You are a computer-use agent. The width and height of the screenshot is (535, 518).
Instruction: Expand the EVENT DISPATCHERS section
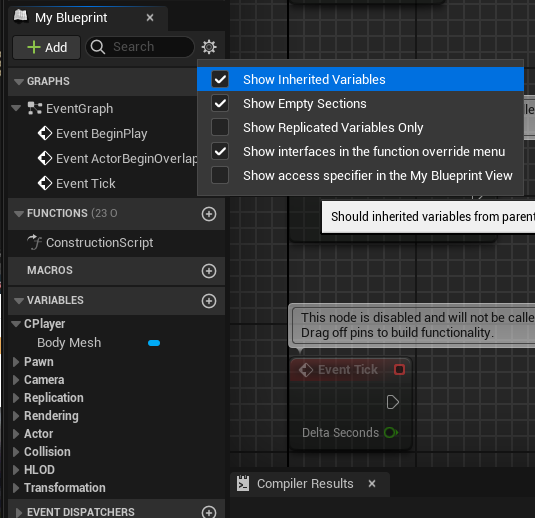click(x=19, y=512)
